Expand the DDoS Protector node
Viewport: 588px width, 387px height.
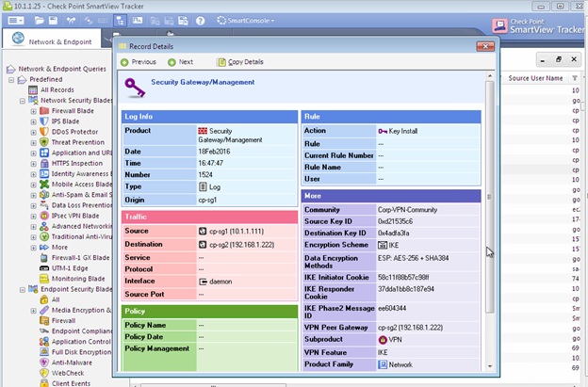click(x=33, y=132)
